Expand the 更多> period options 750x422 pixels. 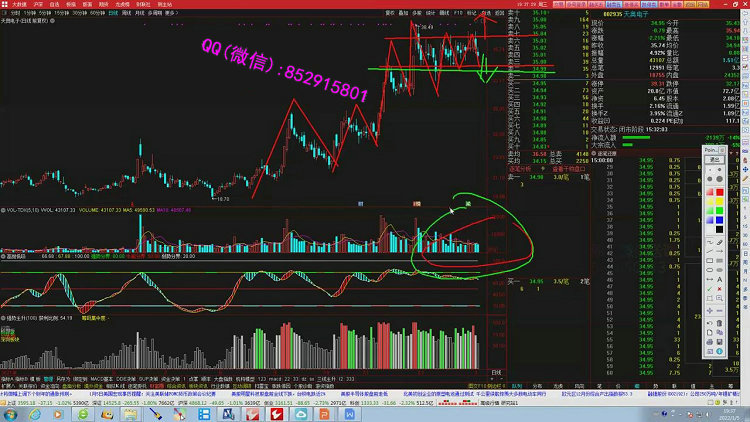coord(171,14)
